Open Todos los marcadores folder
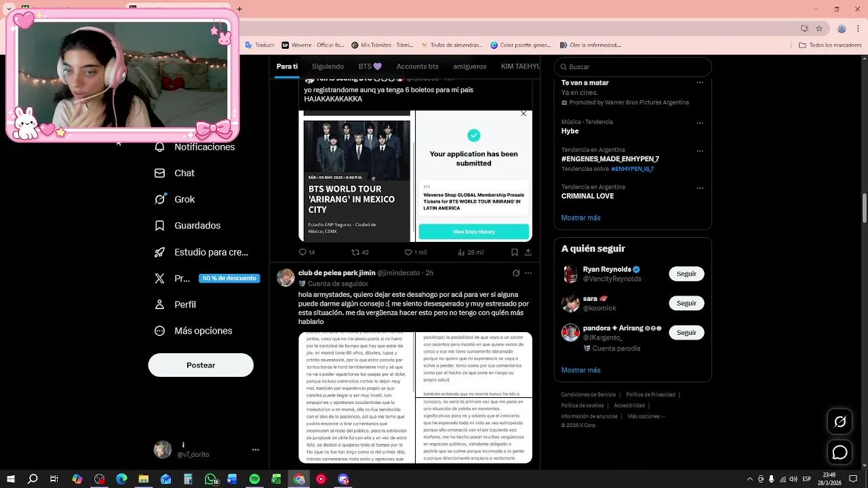Viewport: 868px width, 488px height. coord(830,45)
